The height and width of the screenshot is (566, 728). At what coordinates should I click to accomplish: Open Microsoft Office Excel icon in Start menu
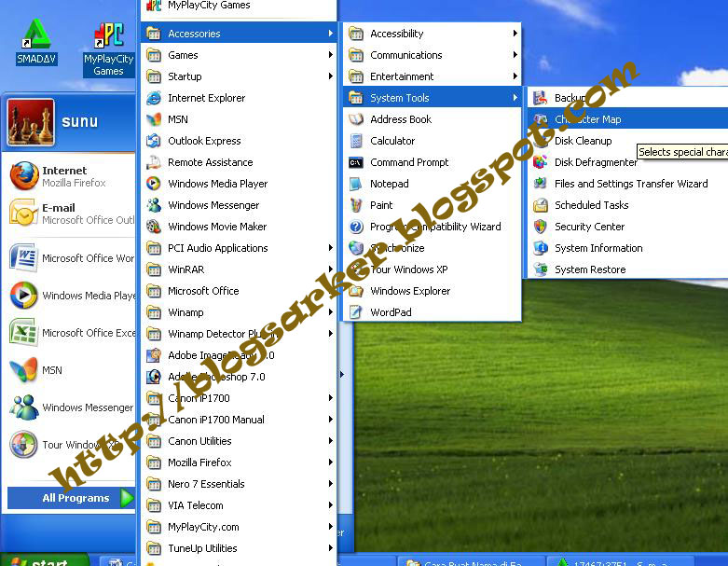[x=23, y=333]
